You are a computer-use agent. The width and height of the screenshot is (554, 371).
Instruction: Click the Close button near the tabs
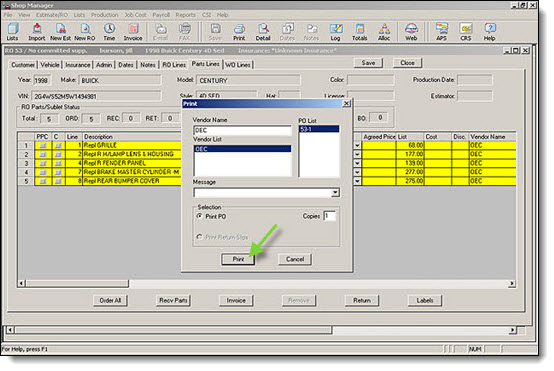[x=407, y=63]
